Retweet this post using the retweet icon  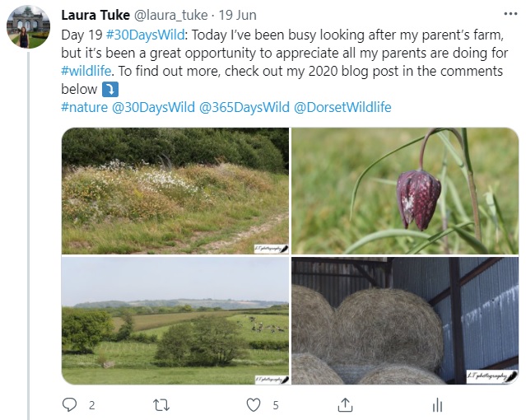pos(161,404)
